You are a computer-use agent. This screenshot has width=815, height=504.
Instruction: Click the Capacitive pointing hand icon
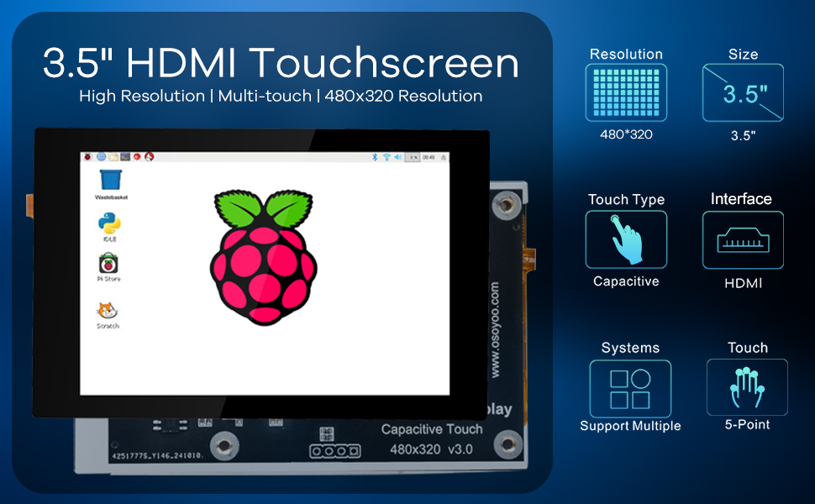[x=626, y=239]
